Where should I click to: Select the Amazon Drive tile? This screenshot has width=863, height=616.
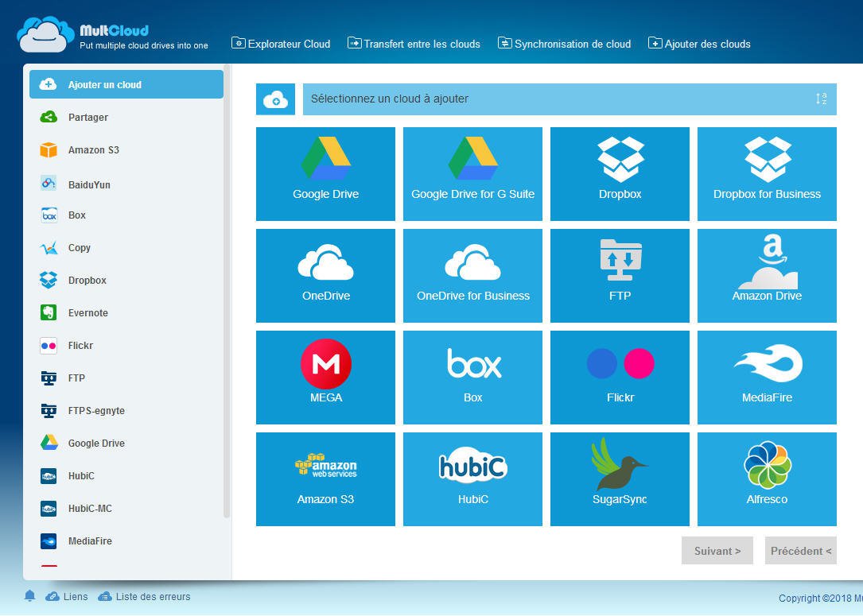coord(767,276)
